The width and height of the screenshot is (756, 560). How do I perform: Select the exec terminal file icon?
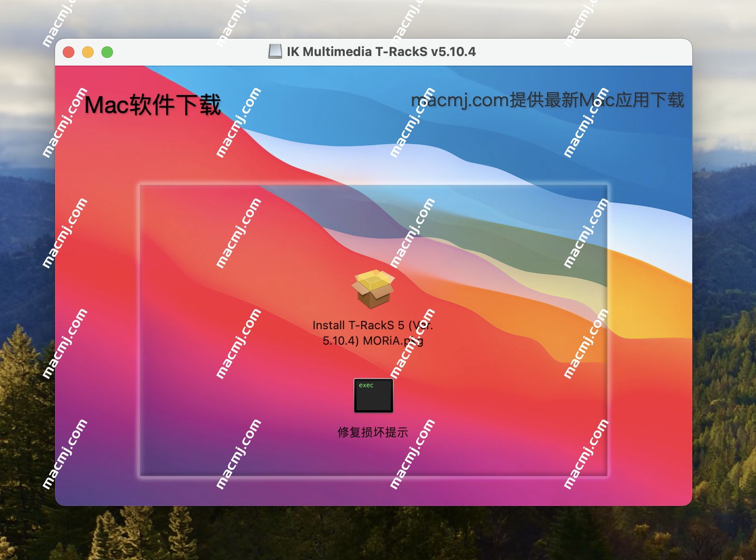point(374,395)
